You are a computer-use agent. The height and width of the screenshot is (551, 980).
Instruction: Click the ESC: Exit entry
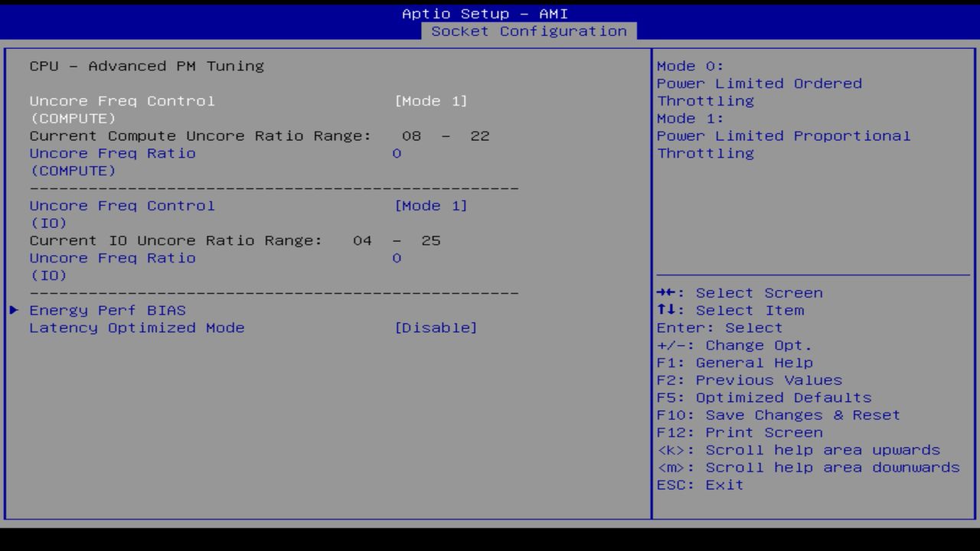click(x=699, y=484)
